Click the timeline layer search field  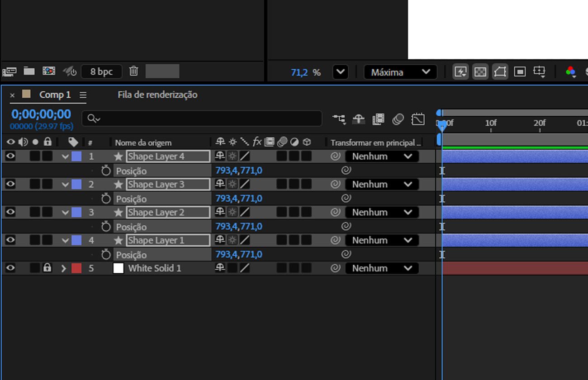[x=202, y=119]
